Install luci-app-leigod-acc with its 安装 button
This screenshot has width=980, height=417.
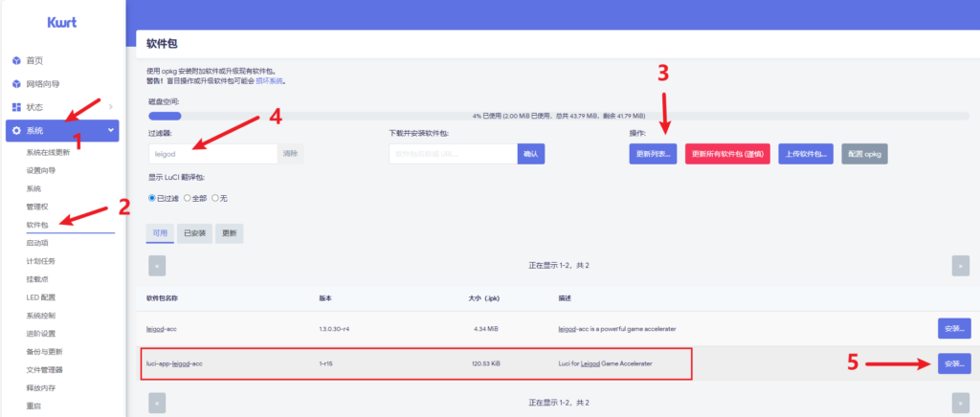coord(953,363)
